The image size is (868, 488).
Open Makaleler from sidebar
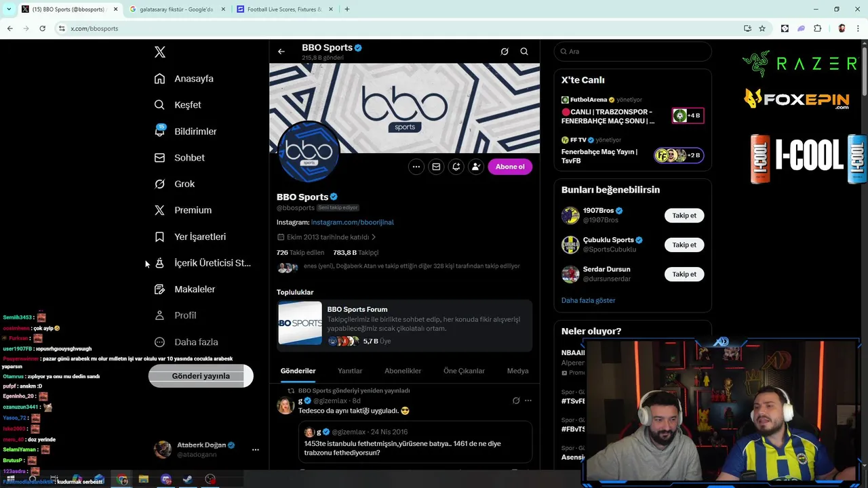point(184,289)
